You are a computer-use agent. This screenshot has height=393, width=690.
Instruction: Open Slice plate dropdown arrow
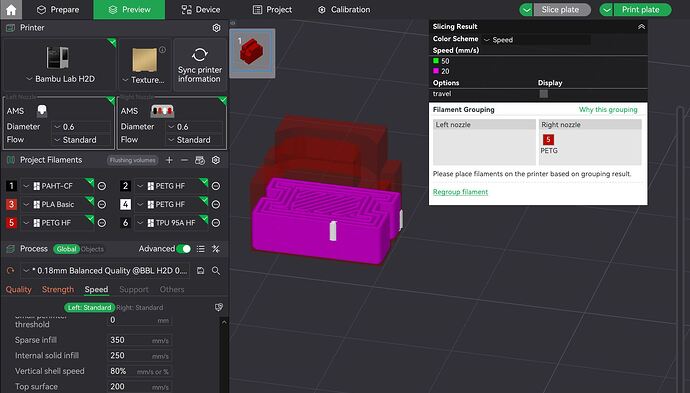pos(526,10)
